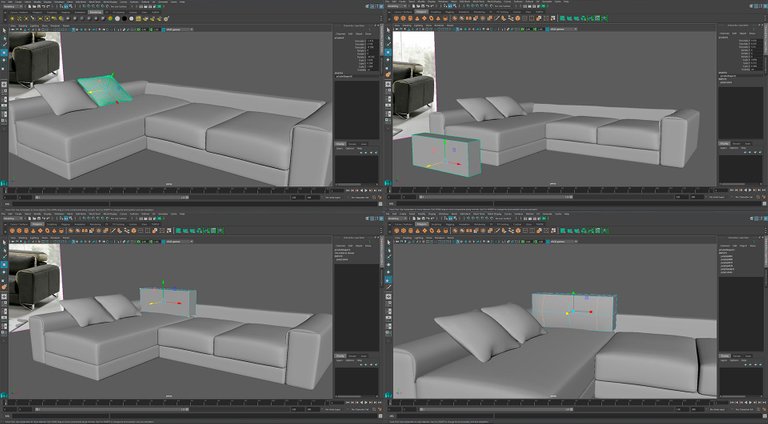Open the File menu in top-left window

tap(4, 2)
